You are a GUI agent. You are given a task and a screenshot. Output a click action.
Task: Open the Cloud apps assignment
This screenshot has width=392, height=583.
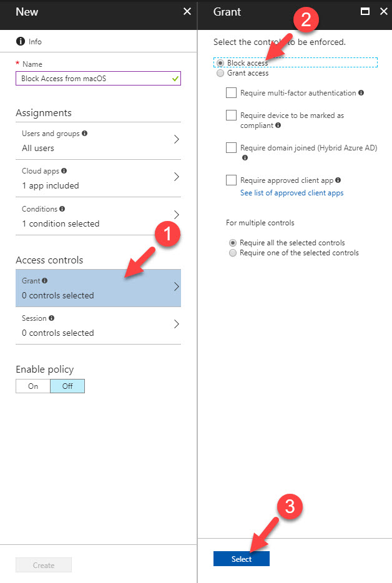pyautogui.click(x=98, y=178)
